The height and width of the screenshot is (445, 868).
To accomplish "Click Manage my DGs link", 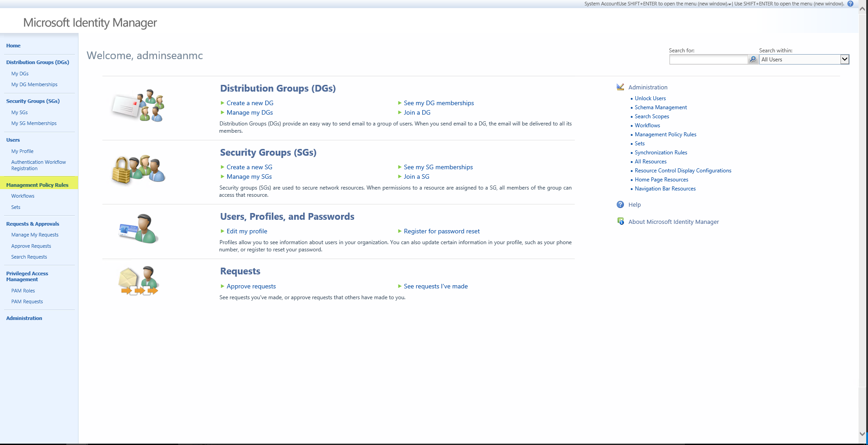I will [x=249, y=112].
